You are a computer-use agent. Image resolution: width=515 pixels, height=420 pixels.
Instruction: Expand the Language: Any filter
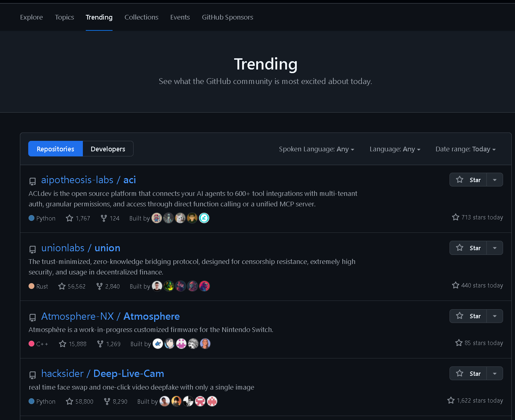[x=395, y=149]
